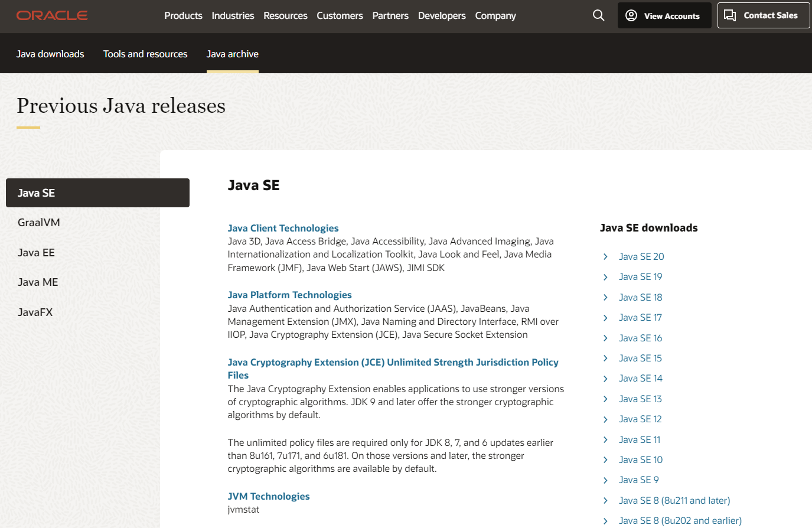Switch to Tools and resources tab
812x528 pixels.
[145, 54]
